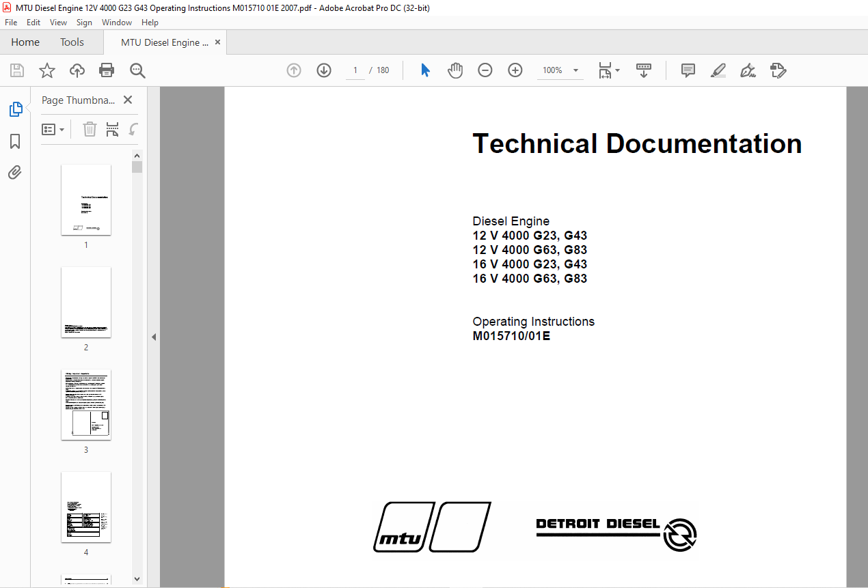Click the '12 V 4000 G63, G83' line
The image size is (868, 588).
[x=530, y=250]
